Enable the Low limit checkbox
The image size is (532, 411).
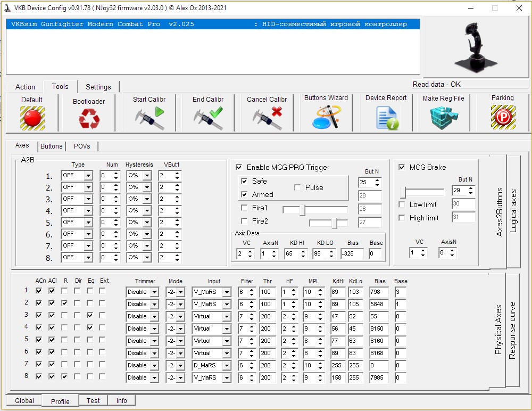(402, 204)
